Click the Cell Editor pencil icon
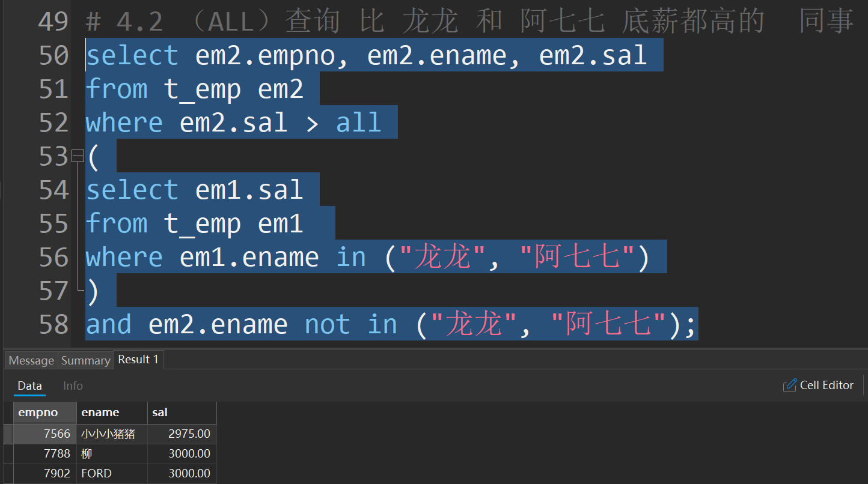The width and height of the screenshot is (868, 484). [790, 386]
